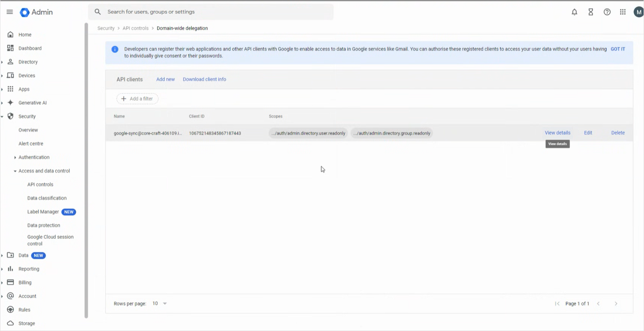
Task: Click Add new to register an API client
Action: coord(165,79)
